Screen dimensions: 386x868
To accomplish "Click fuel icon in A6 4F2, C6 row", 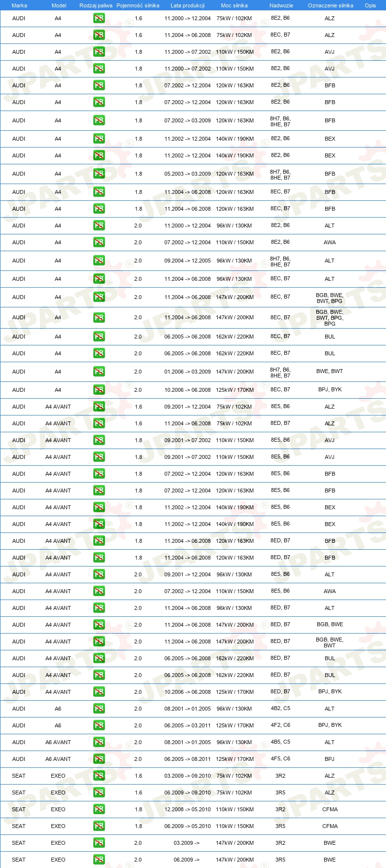I will (x=99, y=725).
